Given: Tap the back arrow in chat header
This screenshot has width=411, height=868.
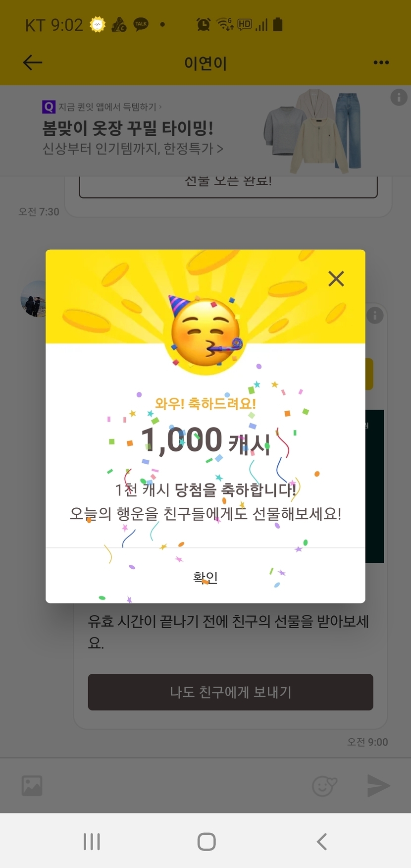Looking at the screenshot, I should coord(33,62).
